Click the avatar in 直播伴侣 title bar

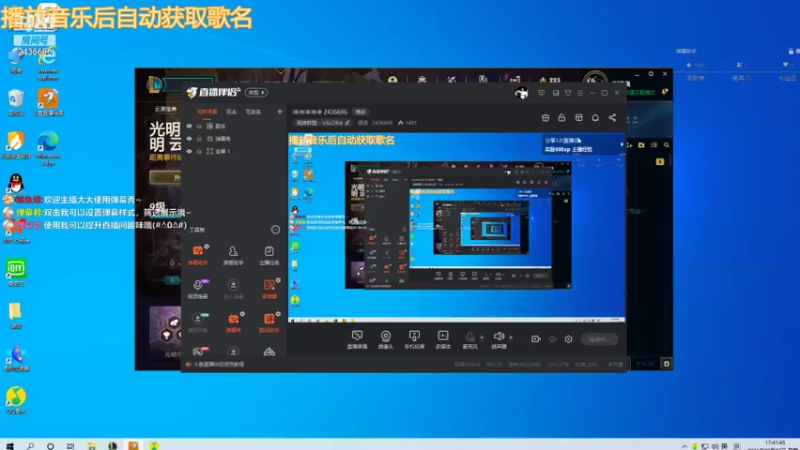[x=521, y=93]
